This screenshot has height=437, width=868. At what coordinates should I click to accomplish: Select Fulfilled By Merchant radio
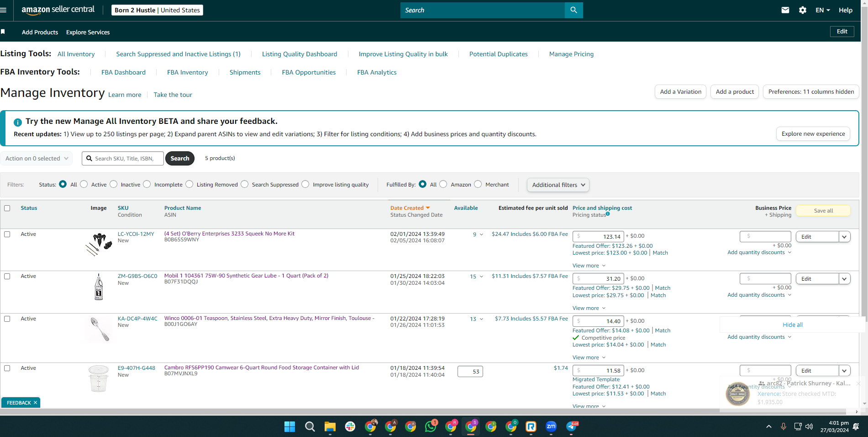[x=478, y=184]
